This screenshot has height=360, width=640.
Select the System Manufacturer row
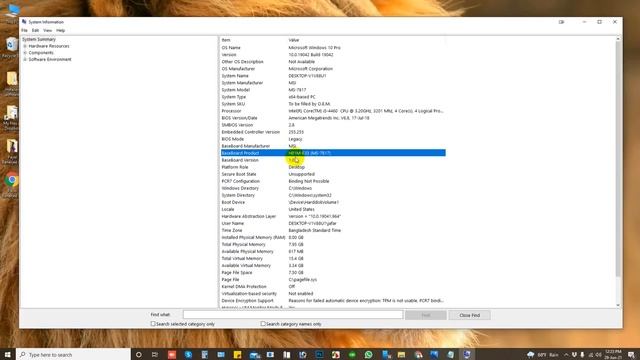pos(333,83)
